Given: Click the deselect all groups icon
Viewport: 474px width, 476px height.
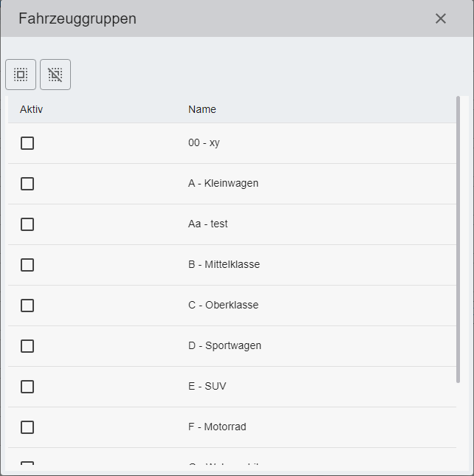Looking at the screenshot, I should 55,75.
